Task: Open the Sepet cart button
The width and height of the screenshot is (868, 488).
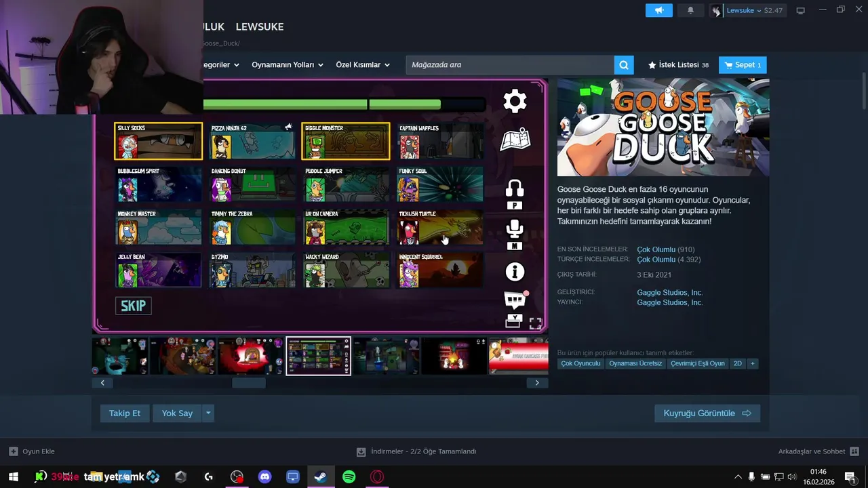Action: (743, 65)
